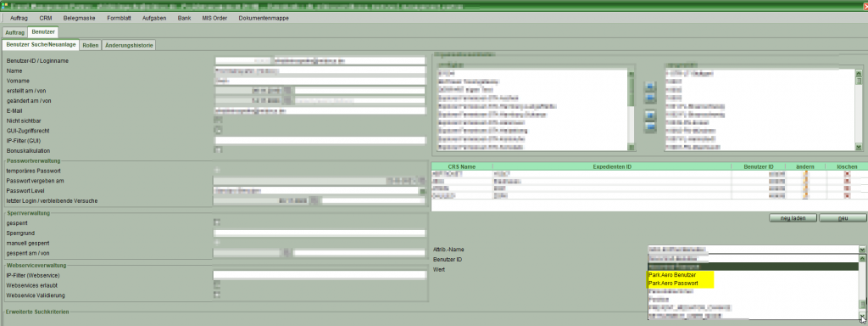Screen dimensions: 868x326
Task: Select the Benutzer Suche/Neuanlage tab
Action: pyautogui.click(x=41, y=44)
